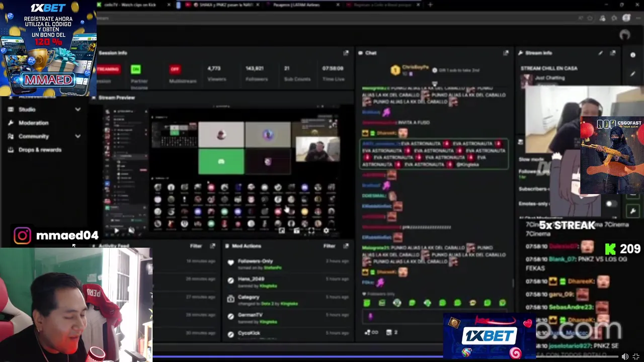
Task: Select the Hans_2049 banned entry
Action: tap(288, 282)
